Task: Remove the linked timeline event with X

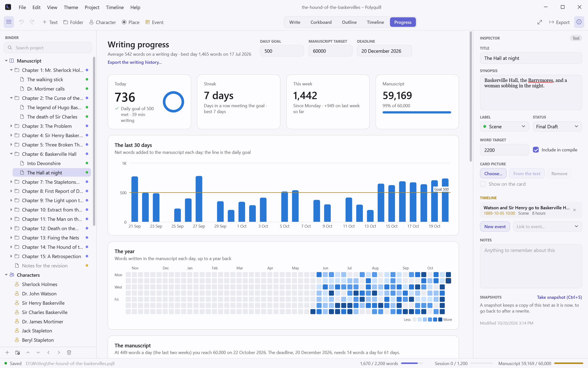Action: tap(575, 210)
